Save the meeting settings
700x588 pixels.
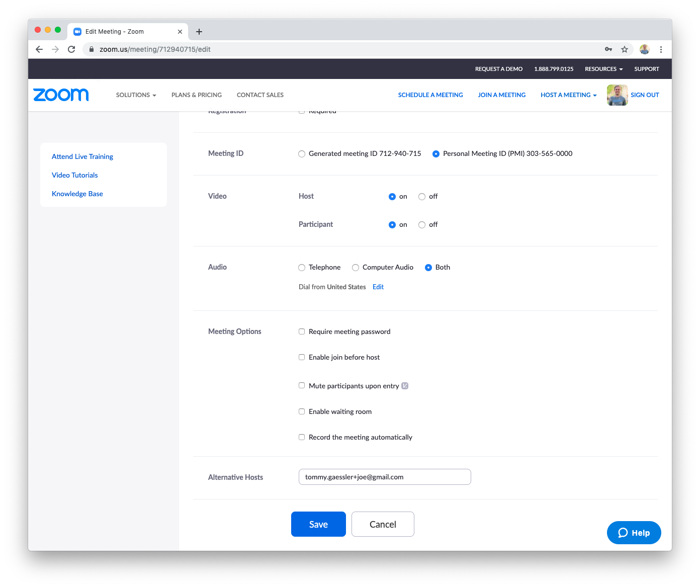click(x=318, y=524)
